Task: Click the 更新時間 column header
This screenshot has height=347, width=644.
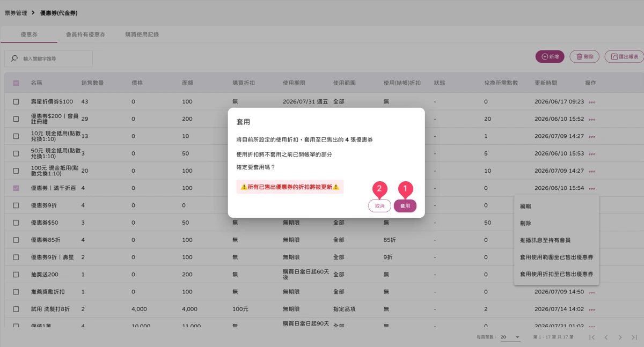Action: click(546, 83)
